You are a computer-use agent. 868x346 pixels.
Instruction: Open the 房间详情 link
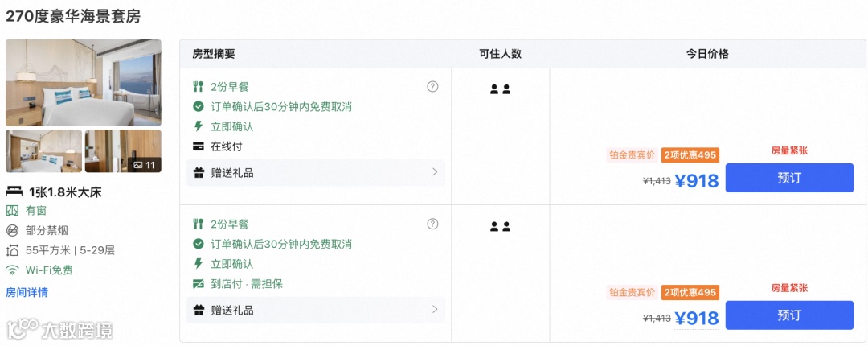coord(27,292)
